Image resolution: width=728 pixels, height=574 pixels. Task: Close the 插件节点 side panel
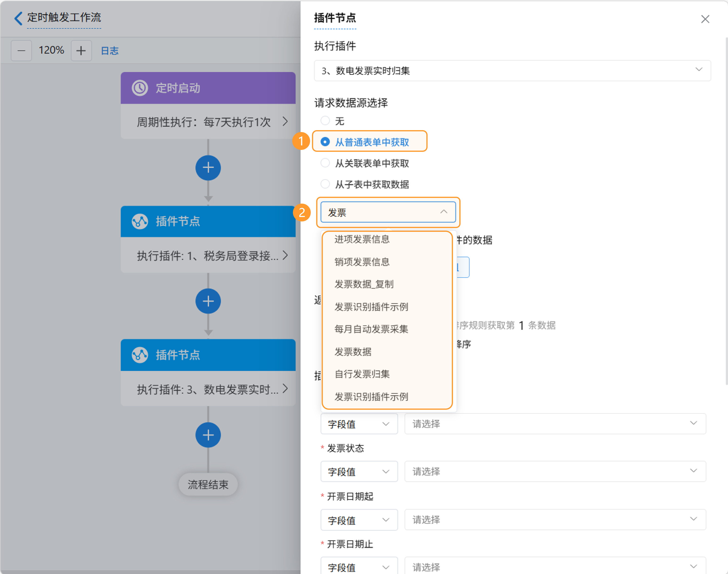705,19
